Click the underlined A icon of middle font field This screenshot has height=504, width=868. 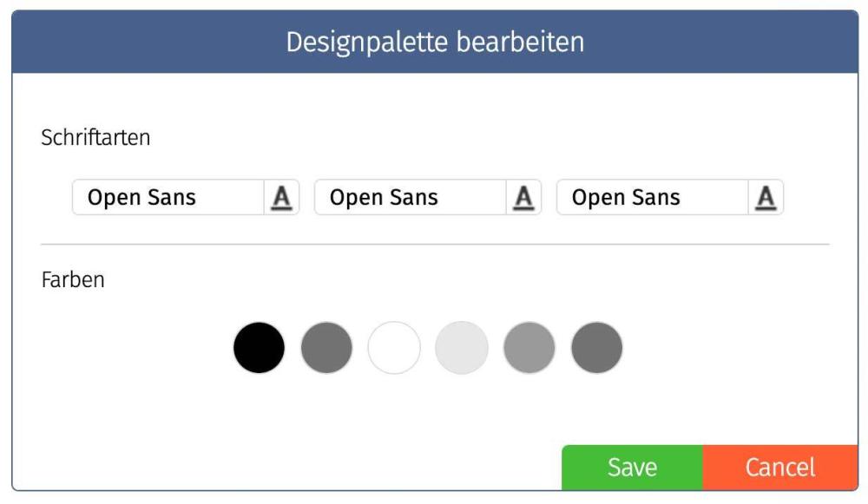[523, 198]
